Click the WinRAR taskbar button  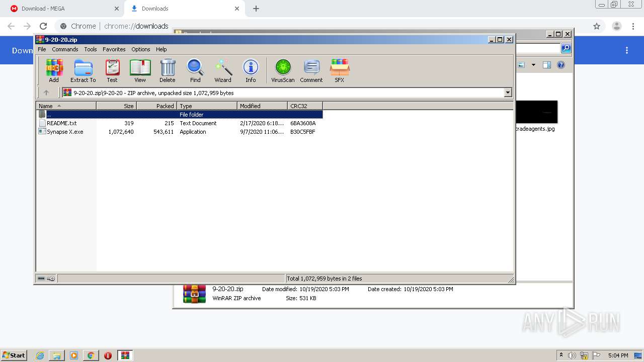pos(125,355)
